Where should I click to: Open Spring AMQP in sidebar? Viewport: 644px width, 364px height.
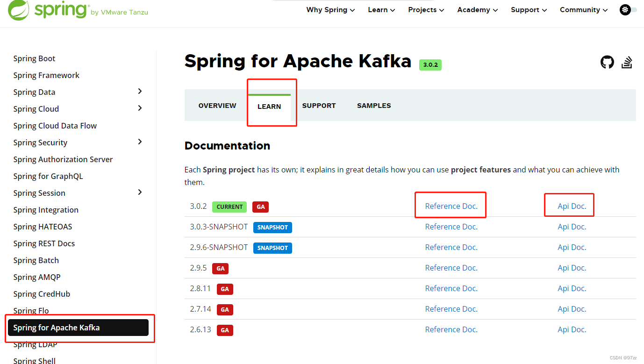[x=37, y=277]
